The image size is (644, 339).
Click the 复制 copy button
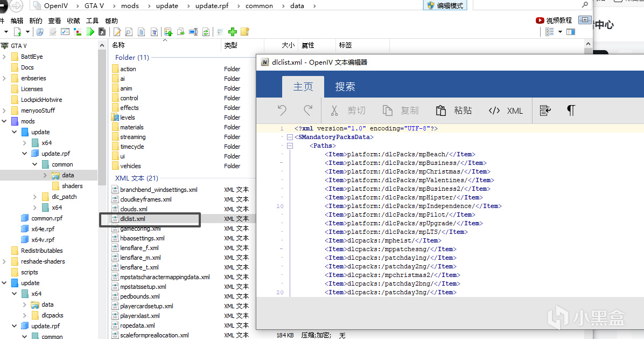(x=401, y=110)
